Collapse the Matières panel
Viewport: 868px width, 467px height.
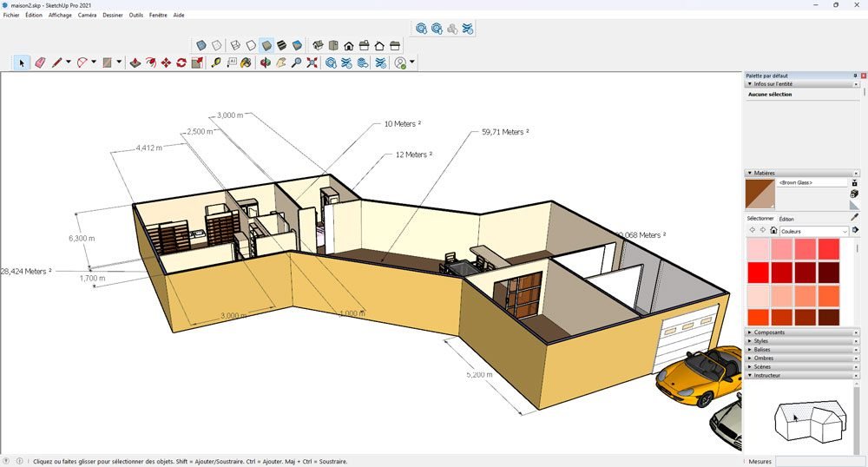(x=750, y=174)
